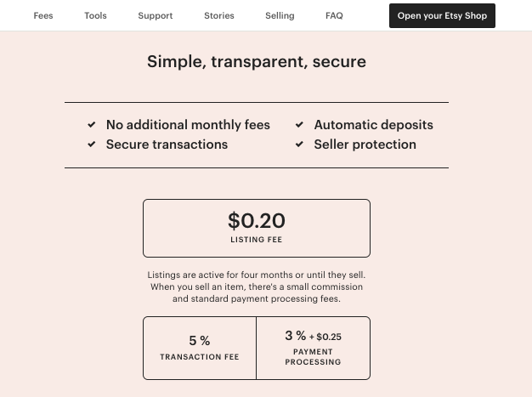
Task: Open the Support nav item
Action: 156,15
